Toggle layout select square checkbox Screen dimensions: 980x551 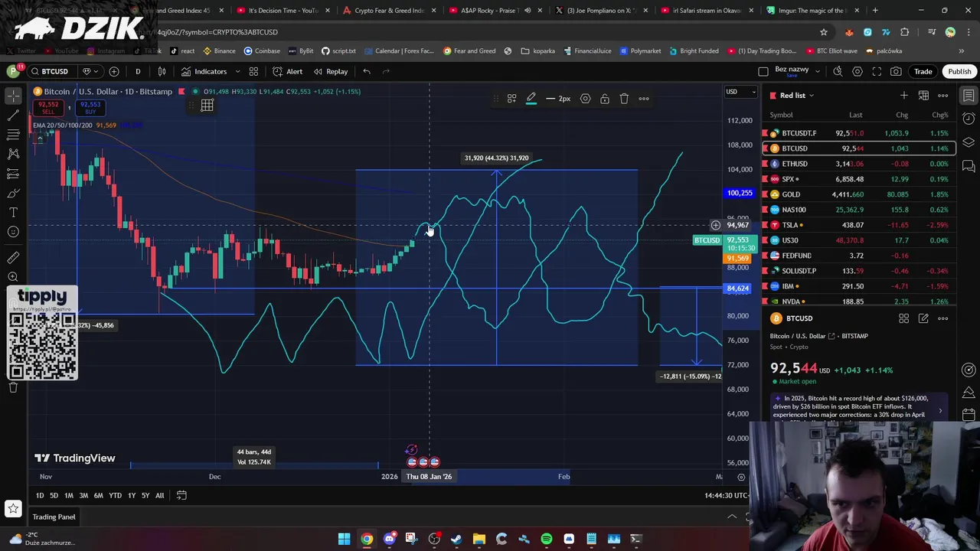tap(763, 71)
